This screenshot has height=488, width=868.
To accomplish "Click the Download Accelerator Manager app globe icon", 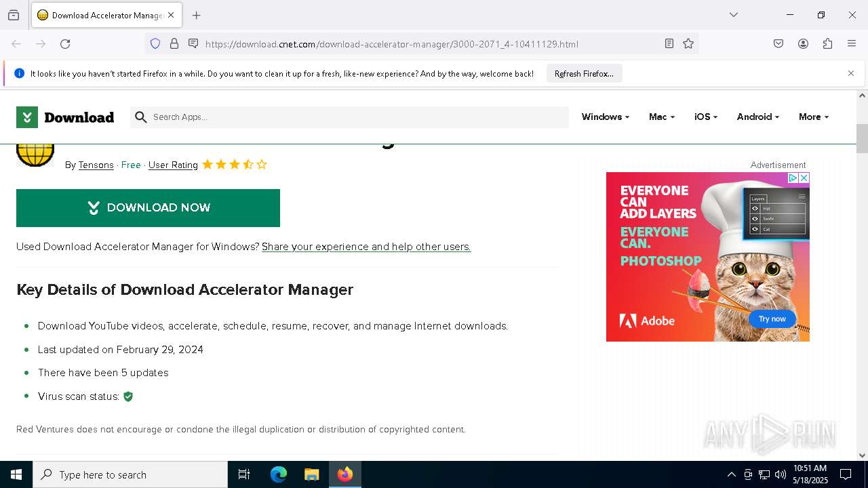I will [x=35, y=155].
